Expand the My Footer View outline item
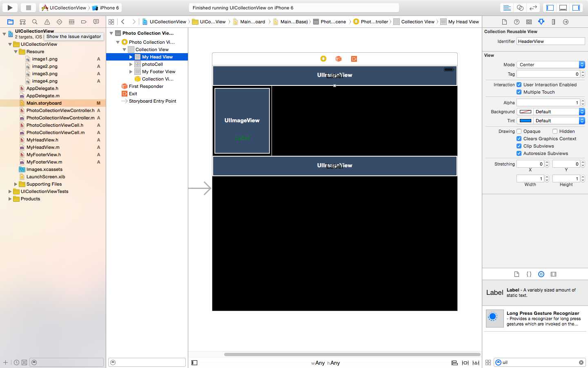 click(x=131, y=72)
